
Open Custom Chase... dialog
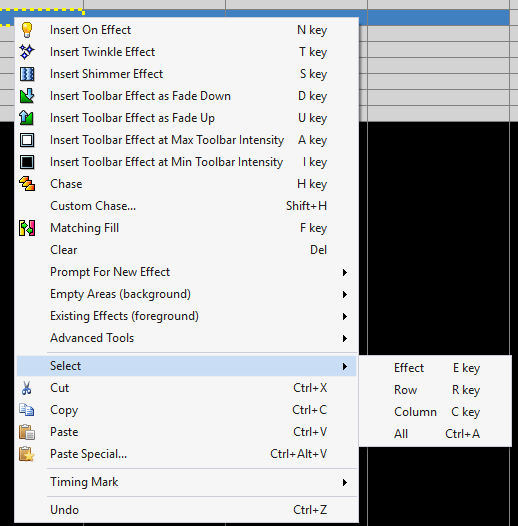186,206
